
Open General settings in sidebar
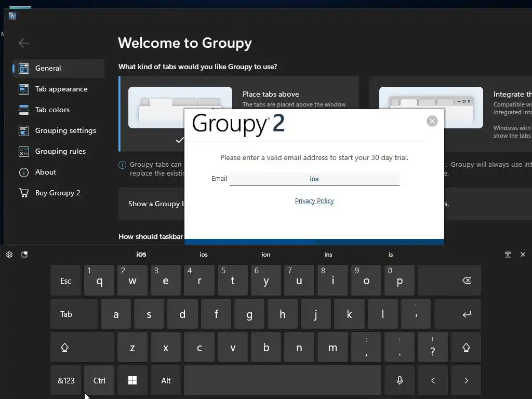pyautogui.click(x=58, y=68)
